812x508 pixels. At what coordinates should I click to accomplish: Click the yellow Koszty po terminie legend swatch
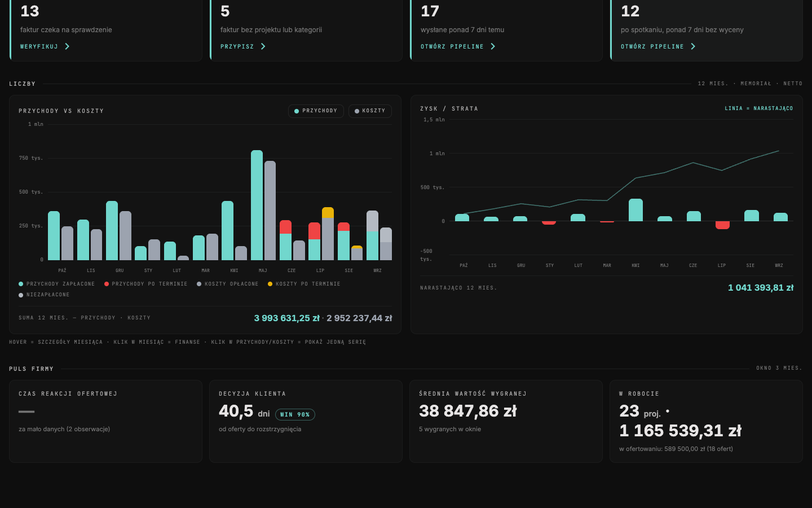coord(270,284)
